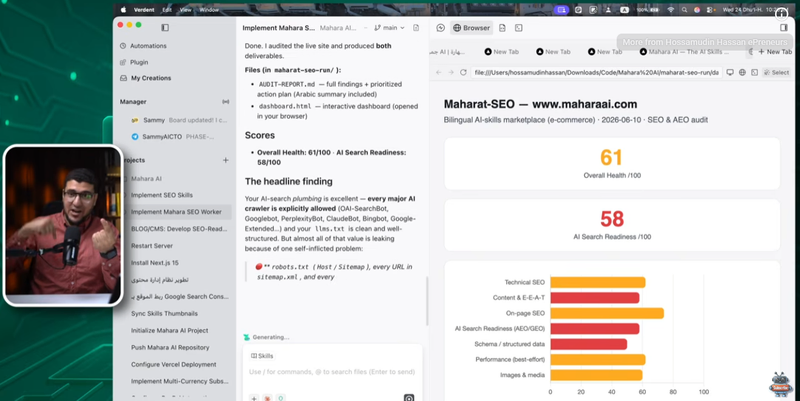Open Implement SEO Skills task
The height and width of the screenshot is (401, 800).
point(162,195)
